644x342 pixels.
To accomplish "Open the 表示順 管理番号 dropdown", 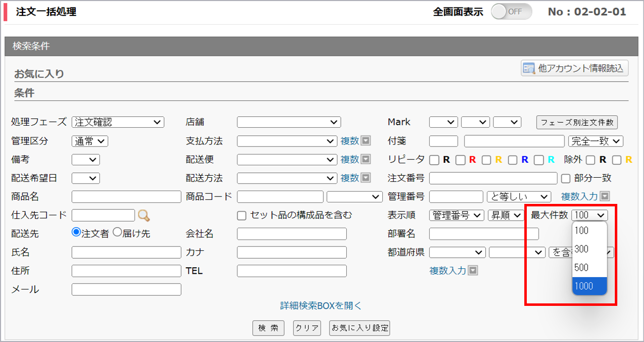I will (457, 215).
